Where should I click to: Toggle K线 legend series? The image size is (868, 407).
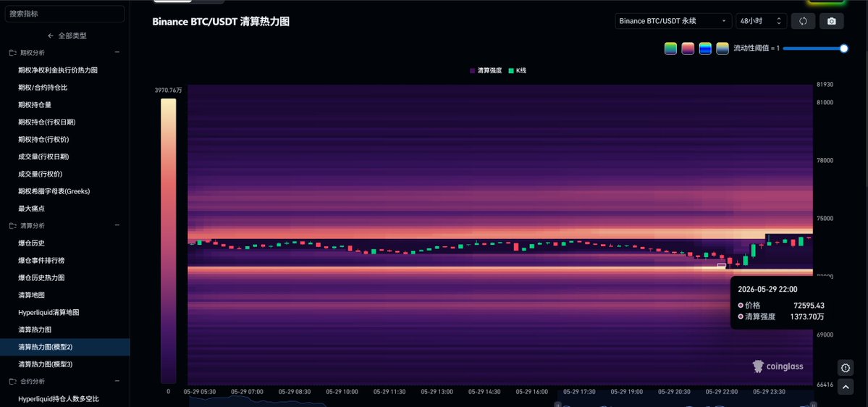tap(517, 71)
